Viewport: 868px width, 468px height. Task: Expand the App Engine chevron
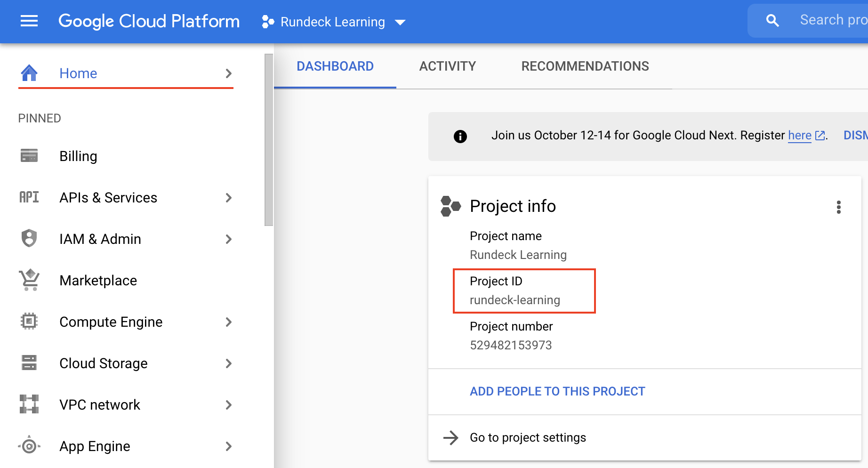coord(229,446)
